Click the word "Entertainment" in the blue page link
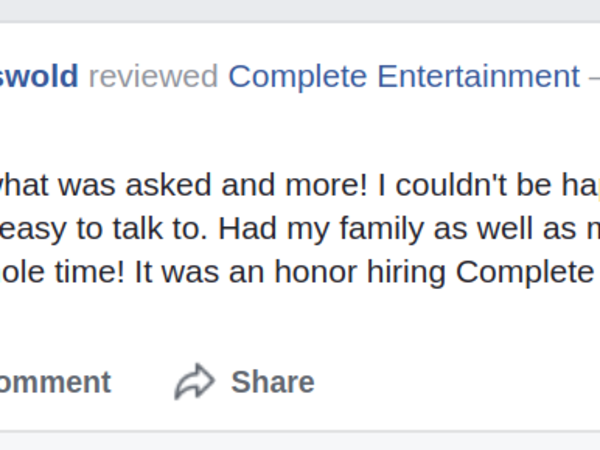This screenshot has height=450, width=600. [x=479, y=76]
